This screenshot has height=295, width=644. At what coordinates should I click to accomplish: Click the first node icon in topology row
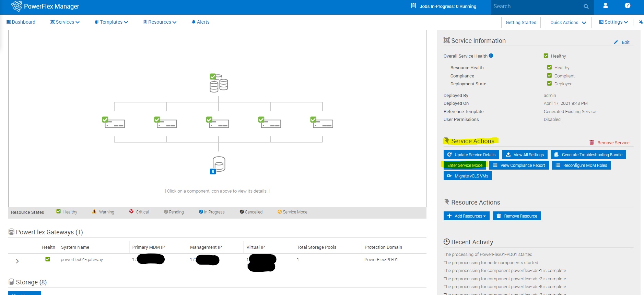click(114, 122)
